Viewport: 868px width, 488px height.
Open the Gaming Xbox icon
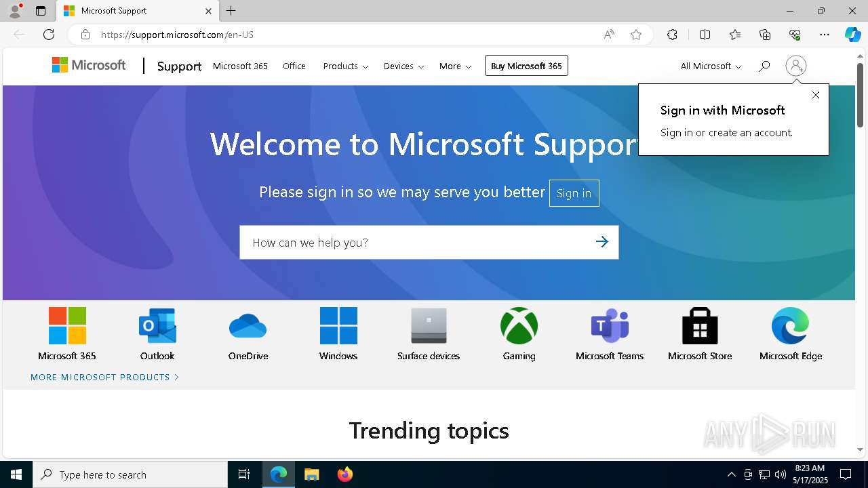pos(519,326)
